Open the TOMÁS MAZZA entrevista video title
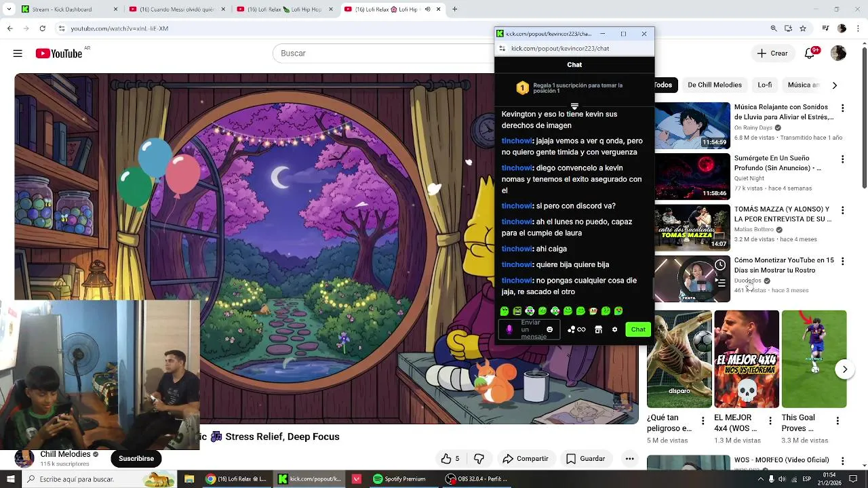The height and width of the screenshot is (488, 868). click(783, 214)
